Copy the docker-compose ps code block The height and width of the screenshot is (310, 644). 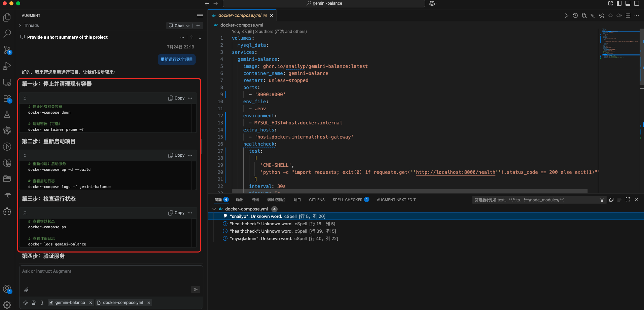point(176,213)
